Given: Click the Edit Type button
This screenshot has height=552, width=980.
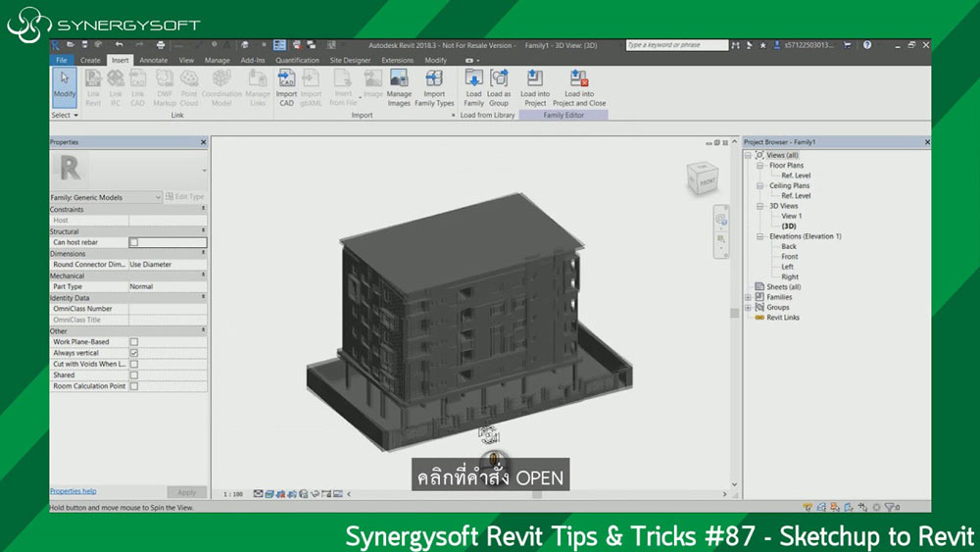Looking at the screenshot, I should click(185, 197).
